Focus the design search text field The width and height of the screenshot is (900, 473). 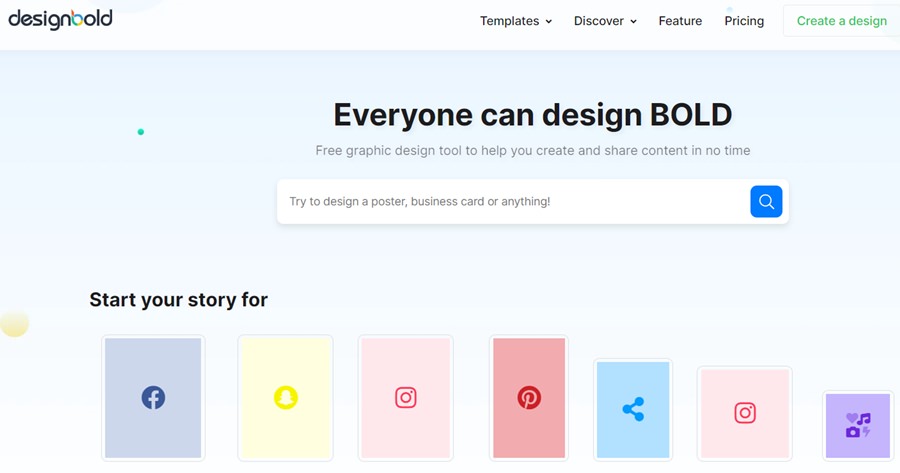click(510, 202)
